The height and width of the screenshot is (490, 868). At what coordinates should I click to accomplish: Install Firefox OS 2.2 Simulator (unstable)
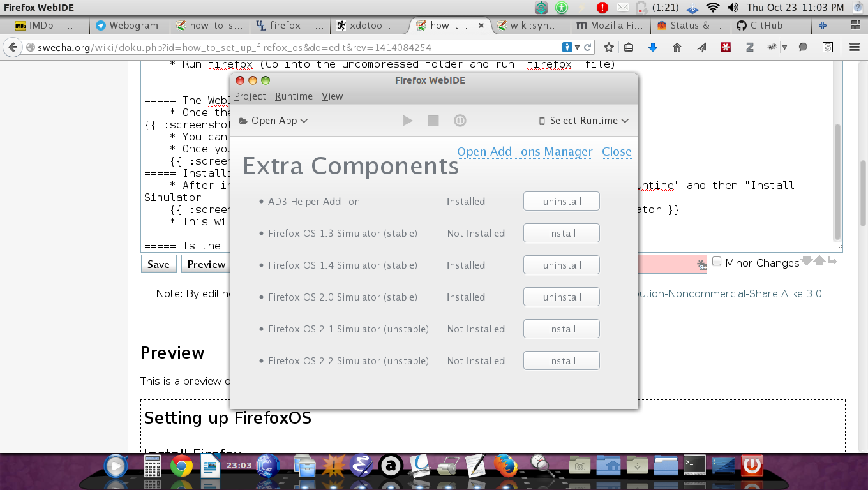[562, 360]
